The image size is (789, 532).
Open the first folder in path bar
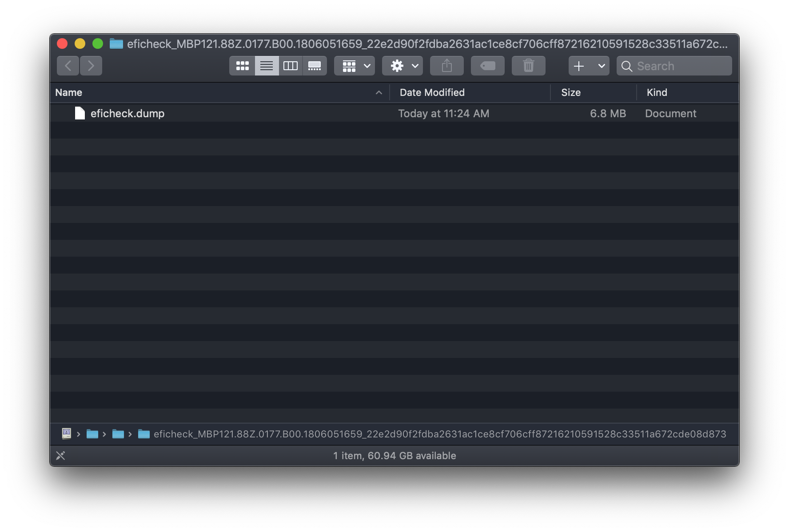tap(92, 434)
